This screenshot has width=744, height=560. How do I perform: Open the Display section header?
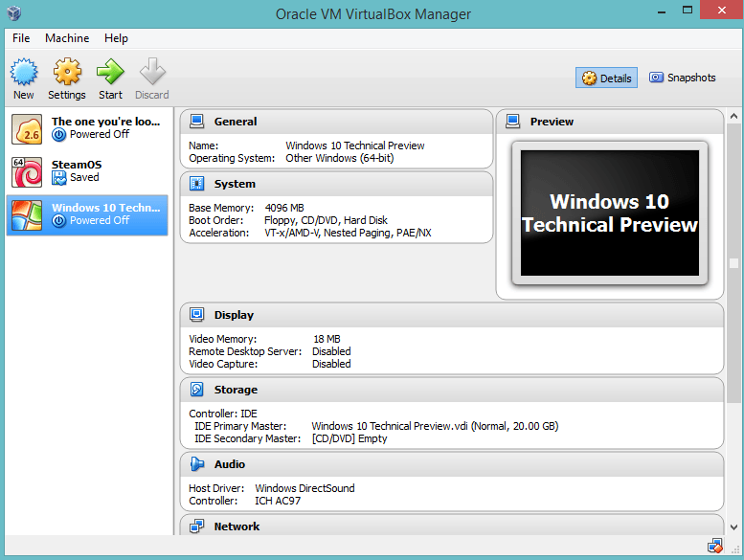[x=452, y=315]
